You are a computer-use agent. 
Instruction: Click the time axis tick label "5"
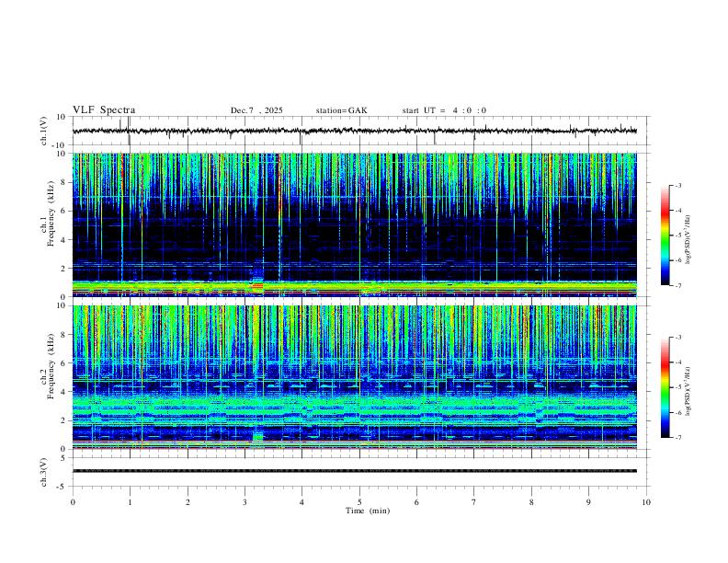point(359,502)
